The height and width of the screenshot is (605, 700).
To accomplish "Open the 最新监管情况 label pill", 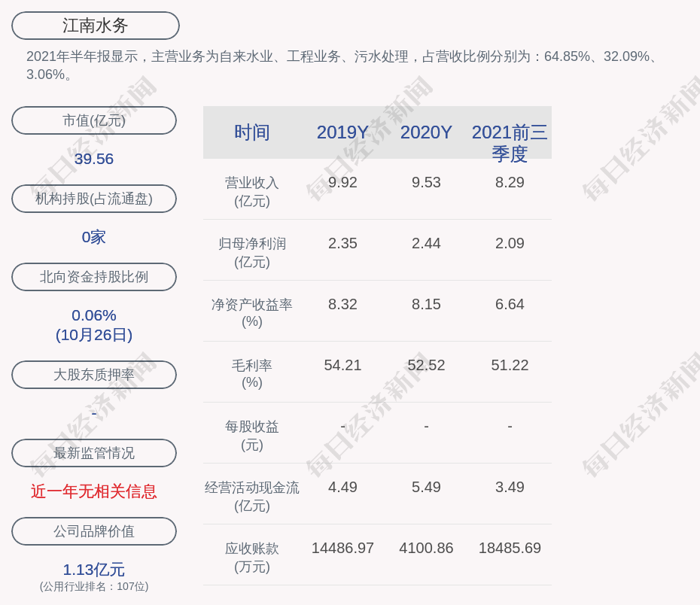I will (94, 453).
